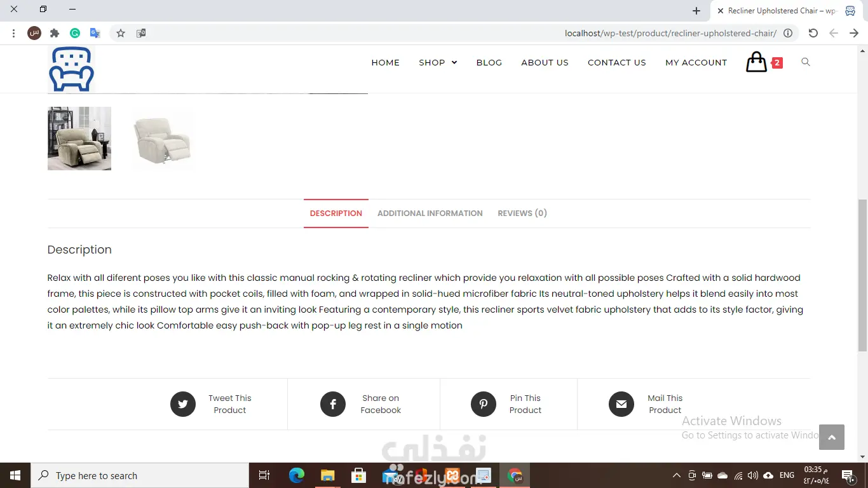Click the Windows taskbar search box
Image resolution: width=868 pixels, height=488 pixels.
tap(140, 475)
